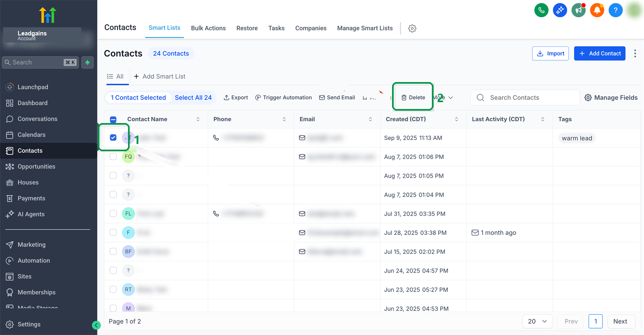The width and height of the screenshot is (644, 335).
Task: Open the orange notifications bell
Action: point(597,10)
